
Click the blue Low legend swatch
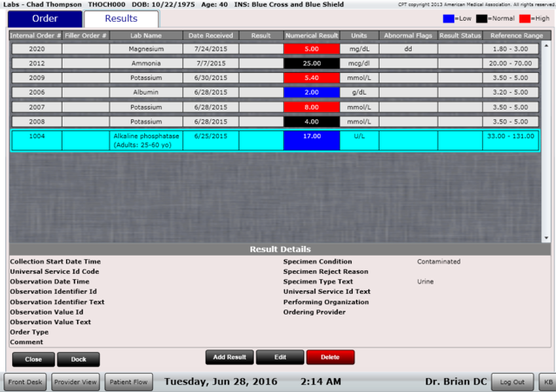point(449,18)
